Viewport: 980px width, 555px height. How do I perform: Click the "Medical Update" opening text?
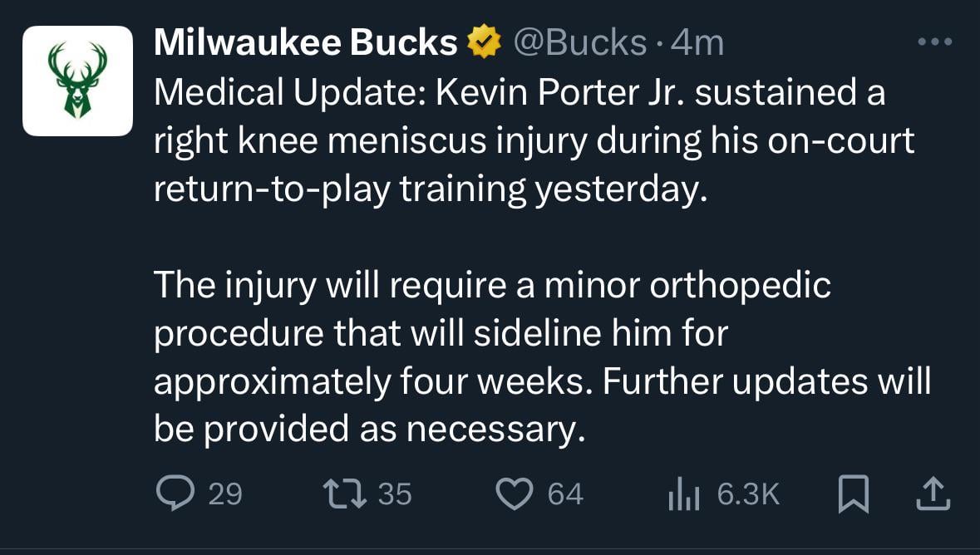(291, 93)
